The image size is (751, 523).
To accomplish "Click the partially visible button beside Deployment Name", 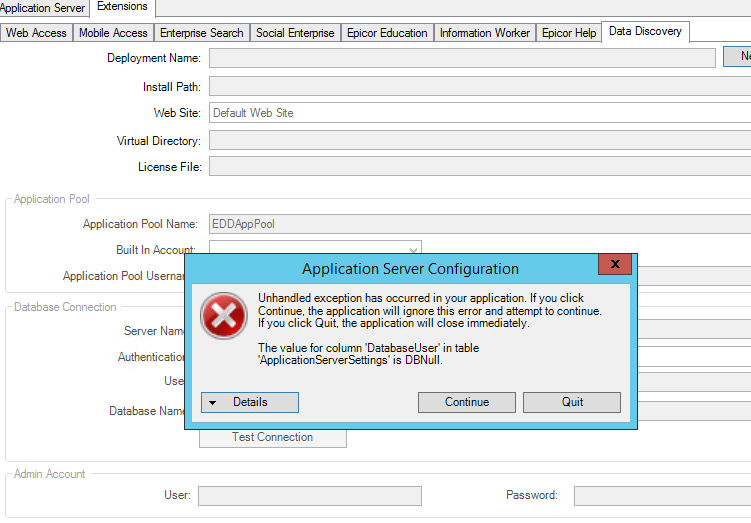I will [x=737, y=57].
